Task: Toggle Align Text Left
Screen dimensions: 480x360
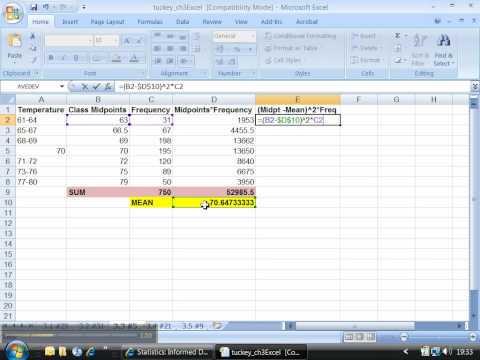Action: coord(157,49)
